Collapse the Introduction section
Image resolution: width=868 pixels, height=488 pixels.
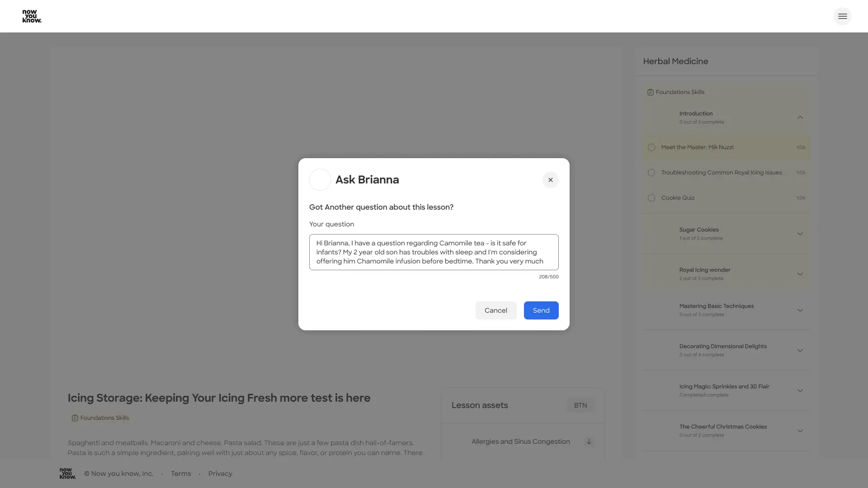point(800,117)
